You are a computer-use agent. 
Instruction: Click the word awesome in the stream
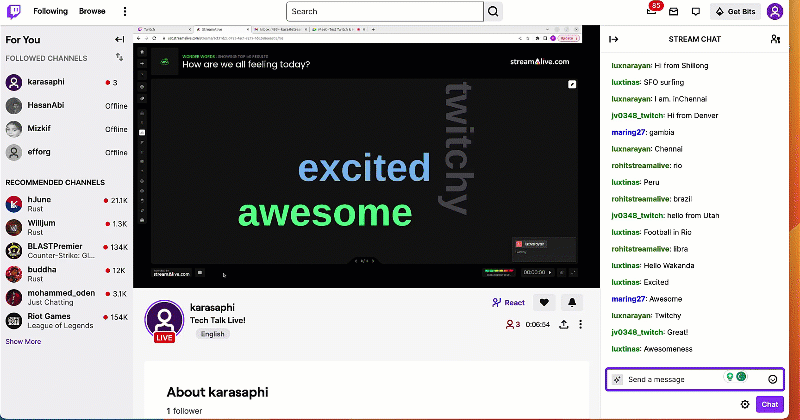pos(325,213)
